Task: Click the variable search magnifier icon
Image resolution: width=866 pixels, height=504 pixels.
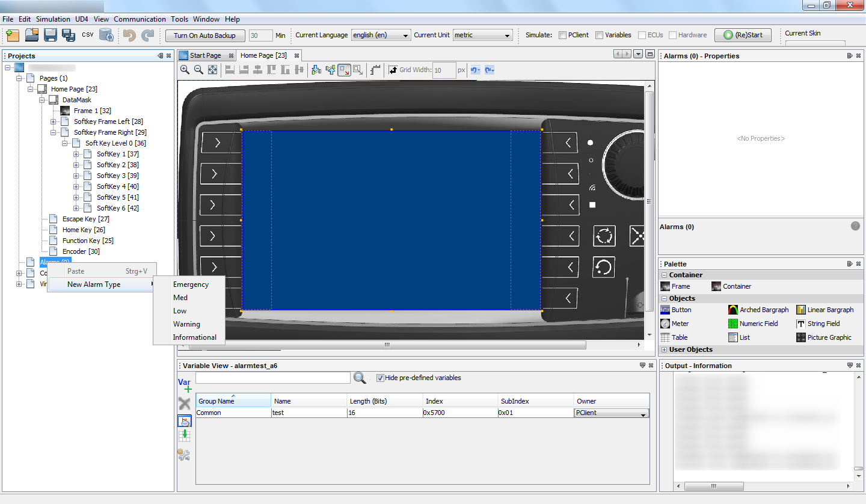Action: point(360,378)
